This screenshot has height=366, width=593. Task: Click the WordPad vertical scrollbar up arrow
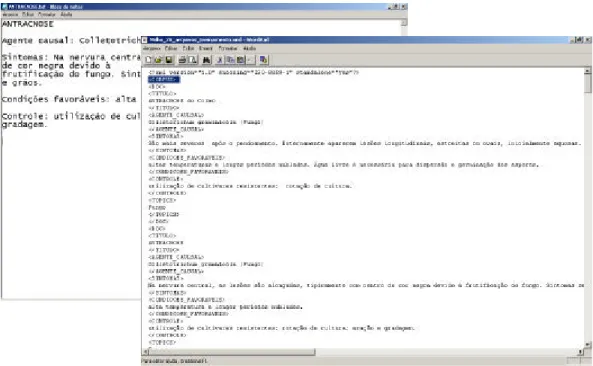click(587, 71)
